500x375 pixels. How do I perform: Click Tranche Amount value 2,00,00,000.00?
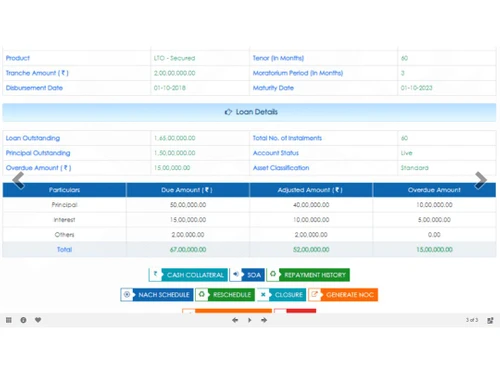tap(175, 73)
